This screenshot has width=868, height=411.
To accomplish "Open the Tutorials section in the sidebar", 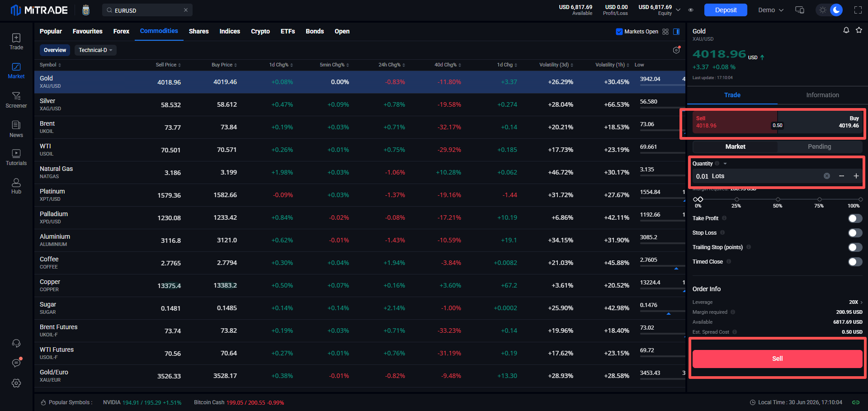I will click(16, 157).
